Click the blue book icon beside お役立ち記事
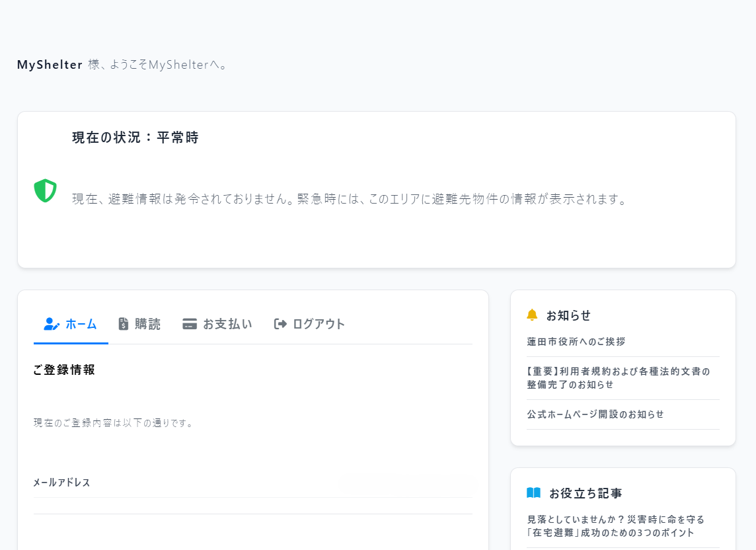 [533, 492]
